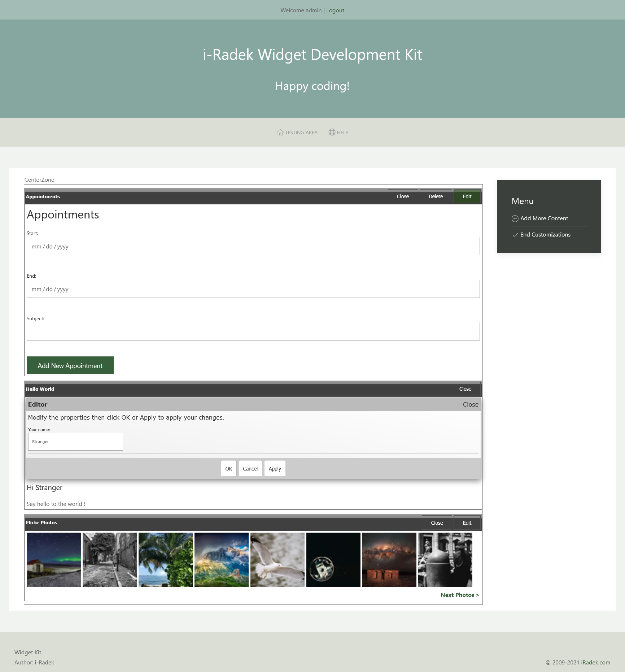Confirm the editor with OK

pos(229,469)
